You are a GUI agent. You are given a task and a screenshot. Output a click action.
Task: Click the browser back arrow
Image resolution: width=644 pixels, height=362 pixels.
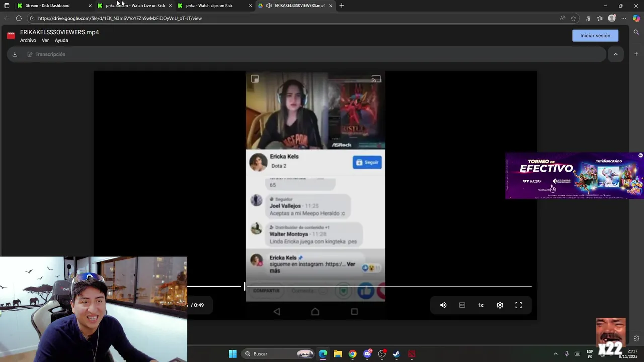pyautogui.click(x=6, y=18)
